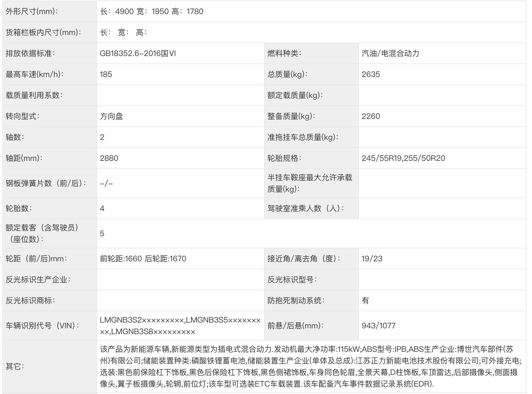
Task: Click the 货箱栏板内尺寸(mm) label
Action: [x=44, y=33]
